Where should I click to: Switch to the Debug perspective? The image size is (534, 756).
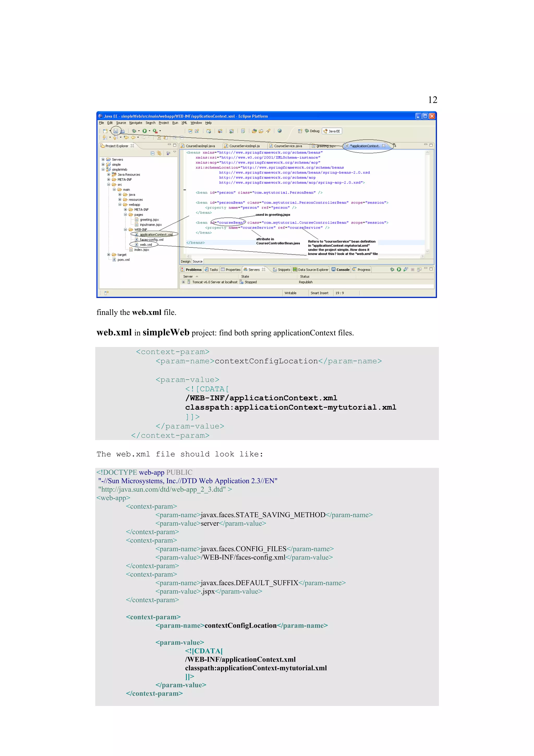(x=312, y=131)
